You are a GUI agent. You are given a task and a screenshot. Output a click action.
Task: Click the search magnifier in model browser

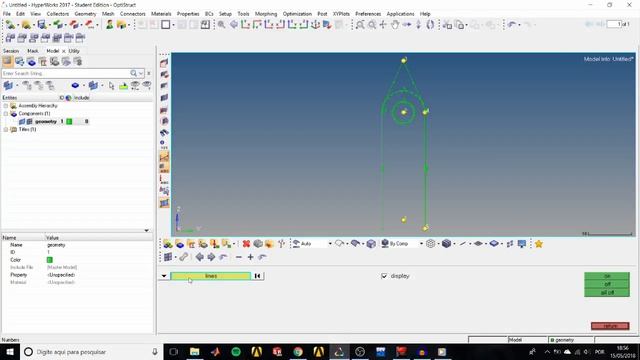coord(133,73)
